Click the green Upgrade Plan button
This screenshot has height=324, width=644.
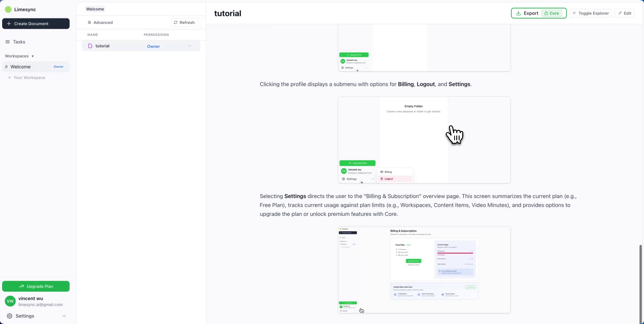click(x=36, y=286)
